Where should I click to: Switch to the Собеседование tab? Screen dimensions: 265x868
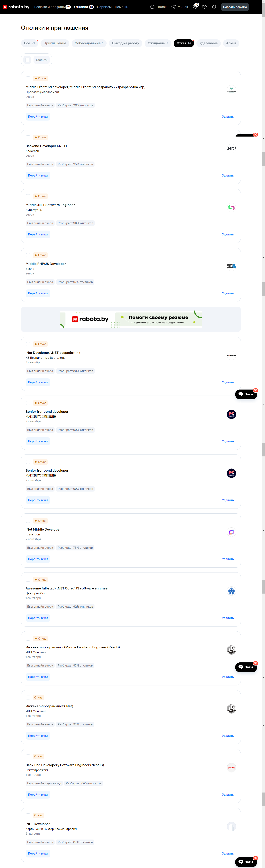[x=89, y=43]
